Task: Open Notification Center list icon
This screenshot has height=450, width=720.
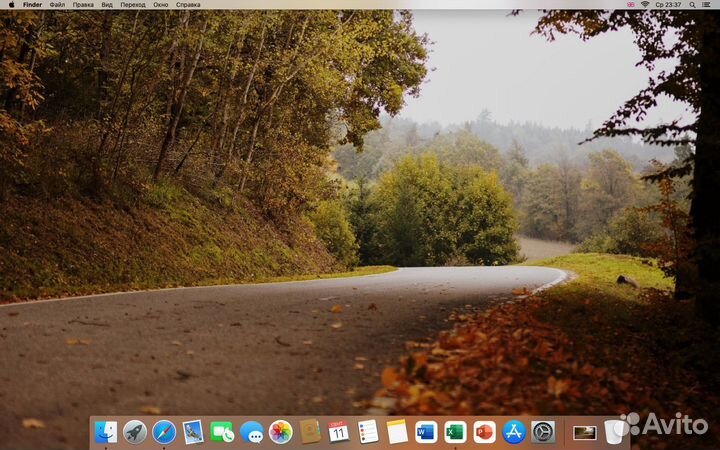Action: tap(707, 5)
